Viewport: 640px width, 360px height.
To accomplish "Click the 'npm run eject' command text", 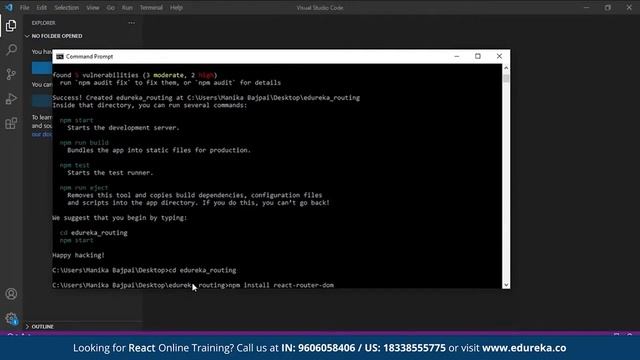I will tap(84, 188).
